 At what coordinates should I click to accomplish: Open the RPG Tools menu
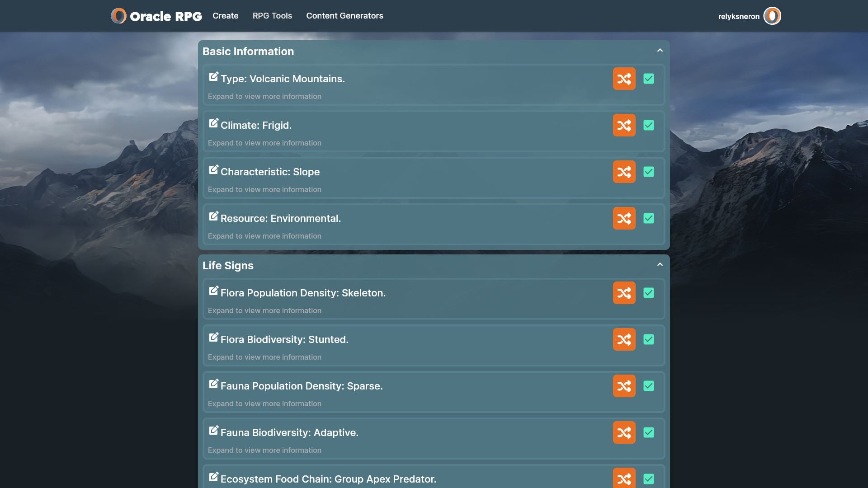[x=272, y=16]
